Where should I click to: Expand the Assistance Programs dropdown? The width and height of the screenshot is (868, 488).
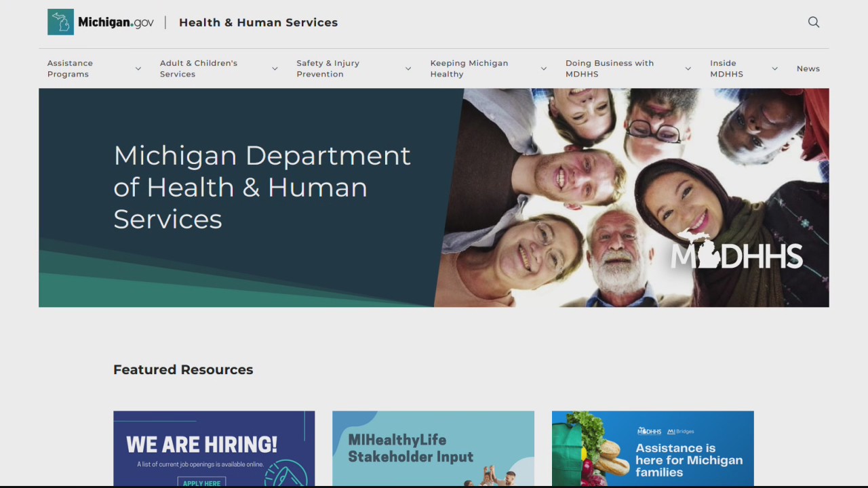click(138, 68)
